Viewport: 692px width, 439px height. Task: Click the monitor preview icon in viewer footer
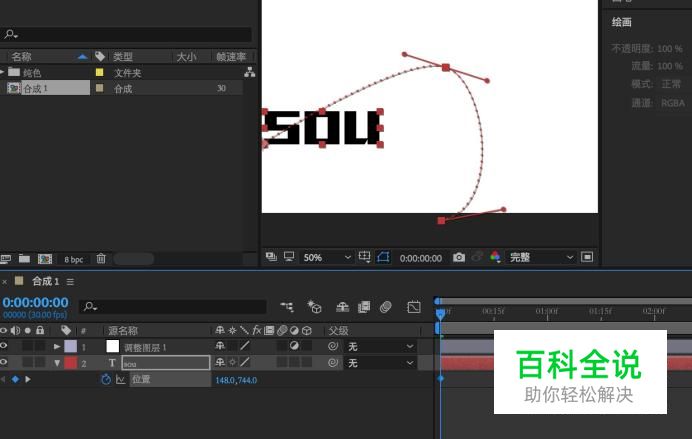click(x=289, y=257)
